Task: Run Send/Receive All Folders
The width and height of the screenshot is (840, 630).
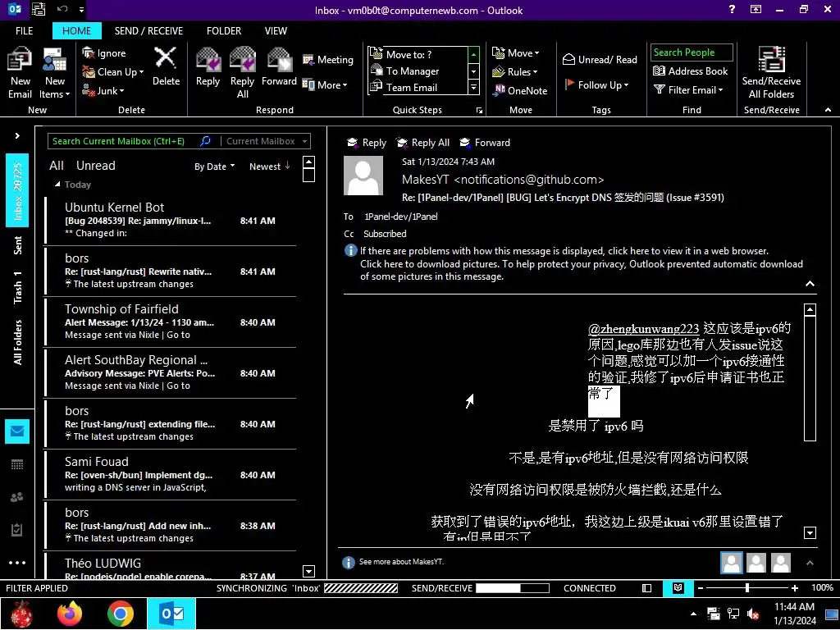Action: pos(771,72)
